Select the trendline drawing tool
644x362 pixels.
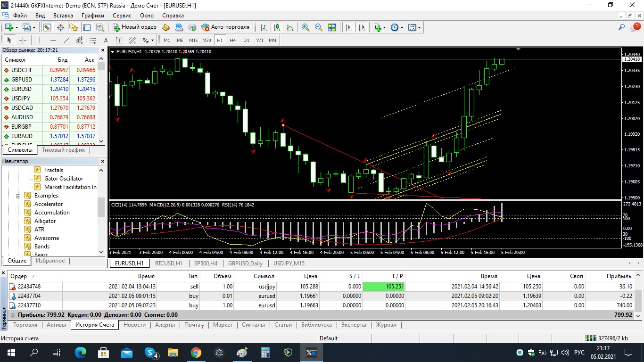[x=66, y=40]
